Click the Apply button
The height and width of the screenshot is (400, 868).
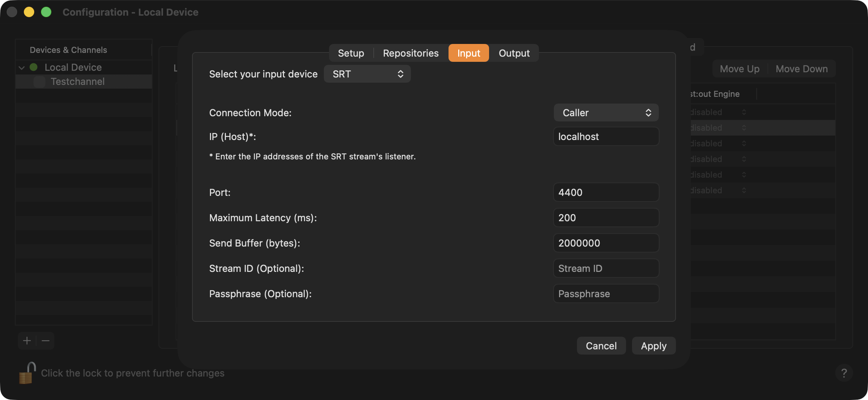pos(654,346)
